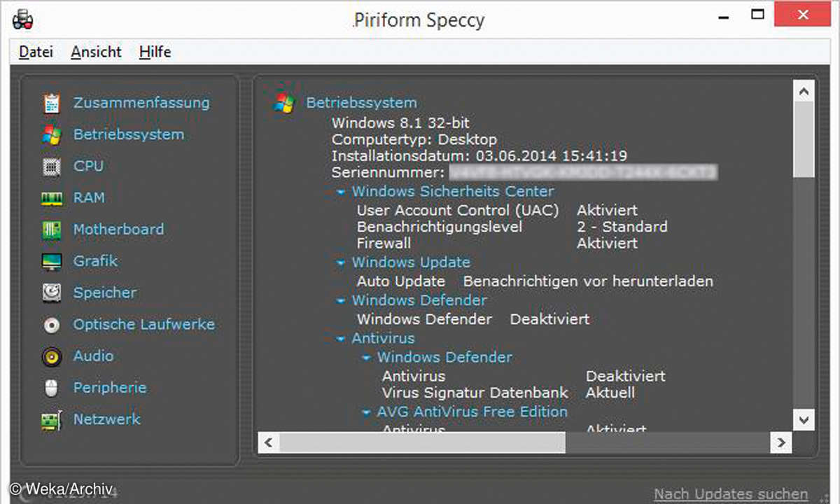Click the Benachrichtigungslevel row label
840x504 pixels.
pos(440,227)
